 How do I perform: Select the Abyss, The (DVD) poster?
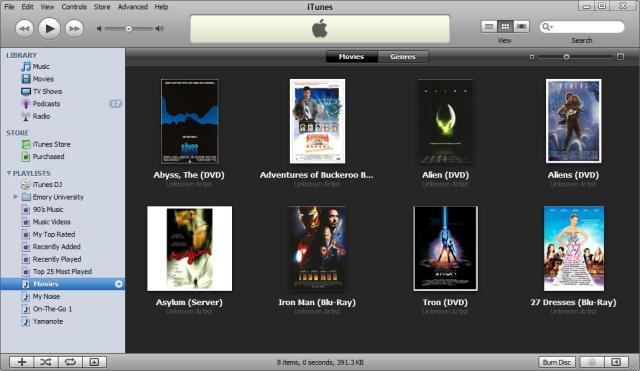click(x=190, y=121)
